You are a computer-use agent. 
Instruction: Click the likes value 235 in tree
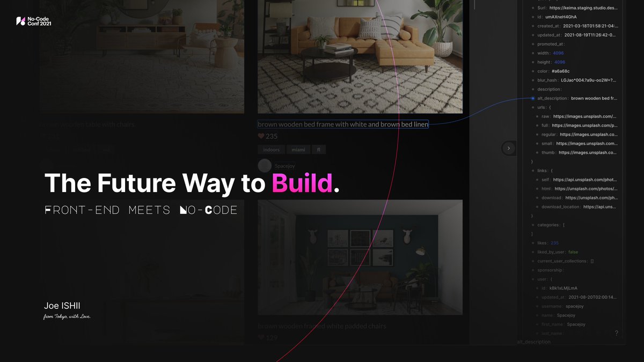click(554, 243)
